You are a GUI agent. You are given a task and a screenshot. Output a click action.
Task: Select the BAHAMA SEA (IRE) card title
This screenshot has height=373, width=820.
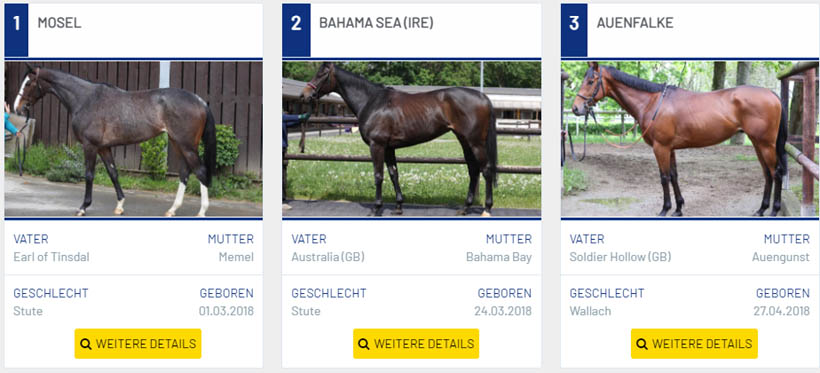click(x=377, y=23)
